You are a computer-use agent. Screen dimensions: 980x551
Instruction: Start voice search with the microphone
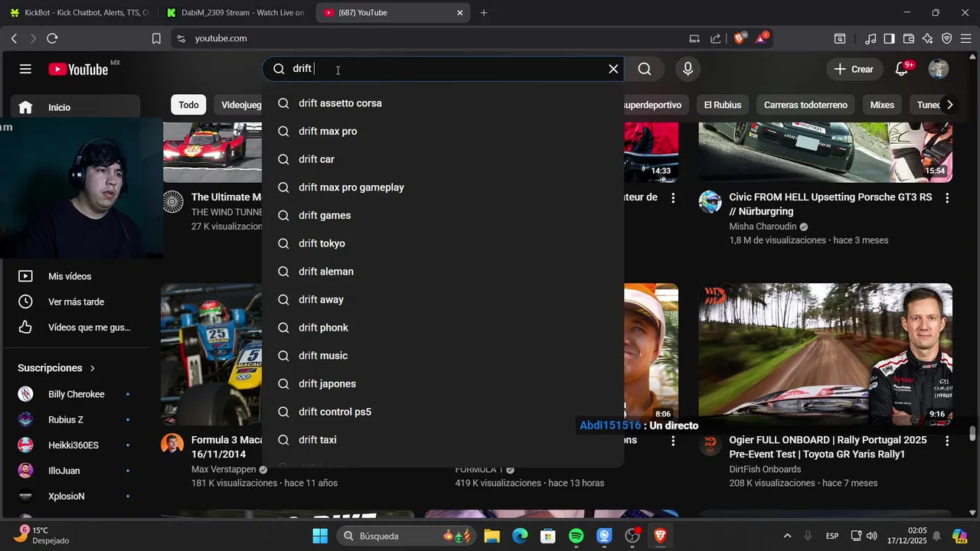click(x=688, y=69)
